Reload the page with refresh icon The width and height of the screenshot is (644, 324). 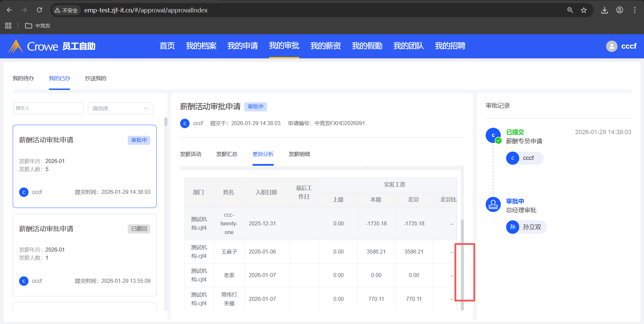(39, 10)
